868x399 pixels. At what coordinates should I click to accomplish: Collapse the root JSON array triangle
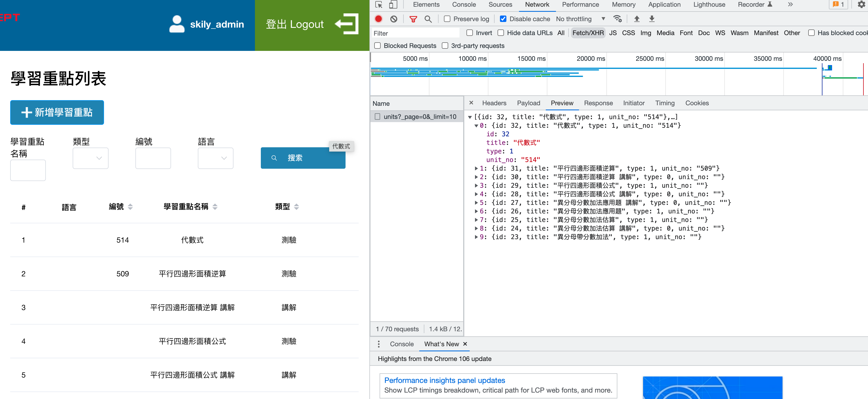pos(470,117)
